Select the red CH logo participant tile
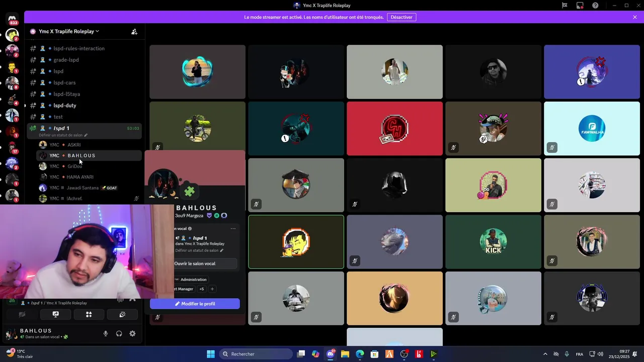Screen dimensions: 644x362 (x=394, y=128)
